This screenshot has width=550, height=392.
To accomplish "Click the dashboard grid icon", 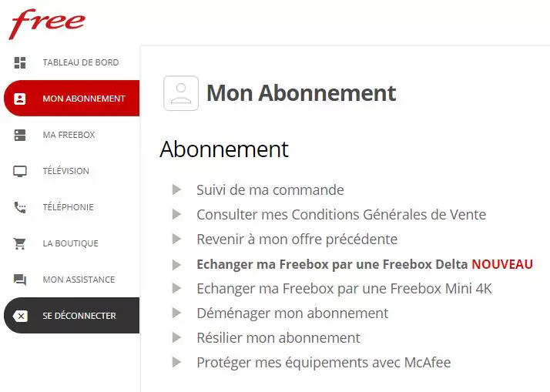I will click(20, 62).
